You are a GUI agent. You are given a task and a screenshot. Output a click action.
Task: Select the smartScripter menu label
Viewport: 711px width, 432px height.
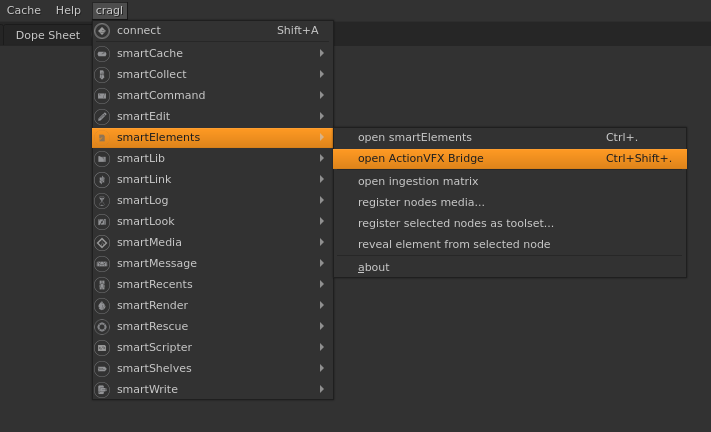tap(154, 347)
